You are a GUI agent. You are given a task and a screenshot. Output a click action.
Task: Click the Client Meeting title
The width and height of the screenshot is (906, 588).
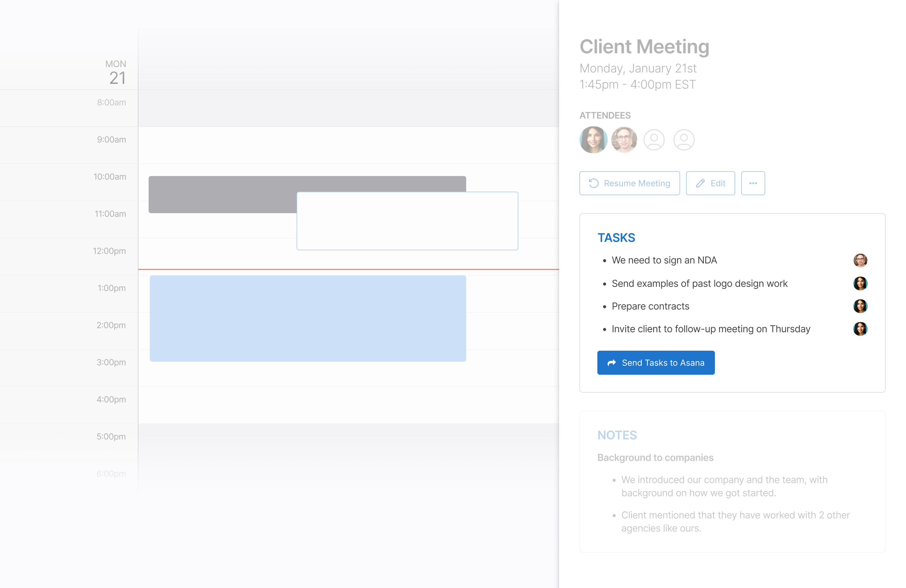(644, 47)
